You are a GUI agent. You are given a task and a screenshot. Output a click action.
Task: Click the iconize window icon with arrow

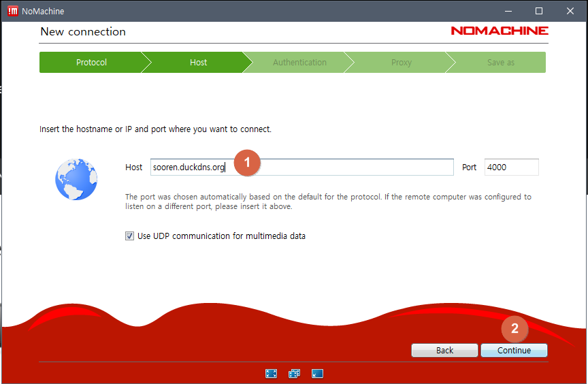[317, 374]
